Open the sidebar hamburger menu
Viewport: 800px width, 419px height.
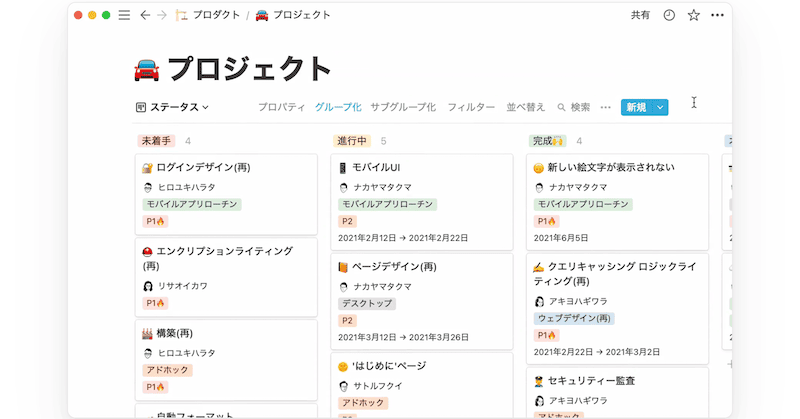[124, 16]
